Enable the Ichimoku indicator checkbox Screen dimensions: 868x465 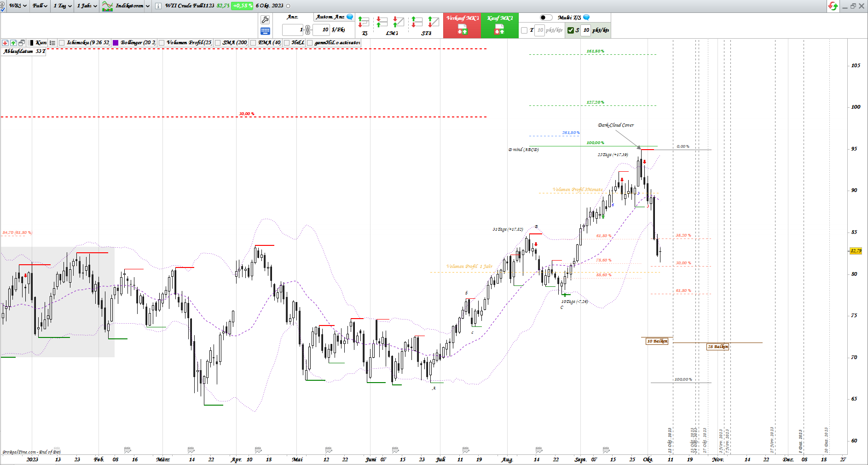[x=62, y=43]
